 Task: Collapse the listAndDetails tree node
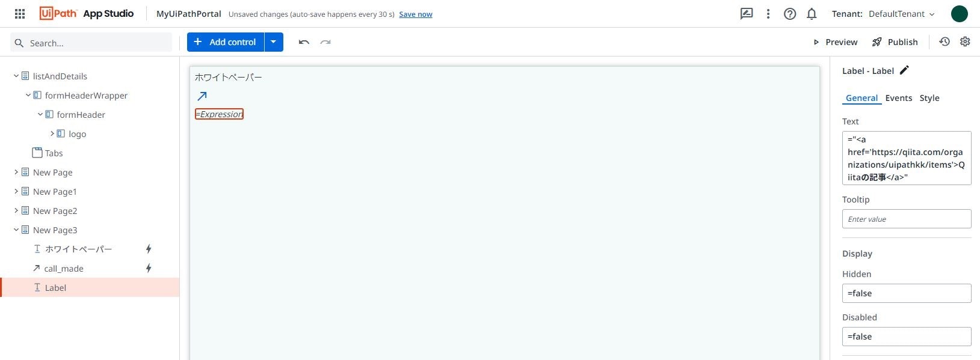pos(16,76)
